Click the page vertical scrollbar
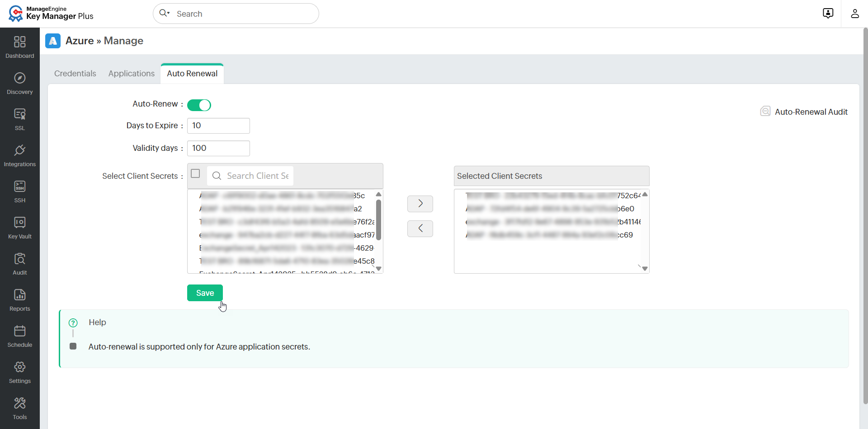Viewport: 868px width, 429px height. pyautogui.click(x=865, y=217)
